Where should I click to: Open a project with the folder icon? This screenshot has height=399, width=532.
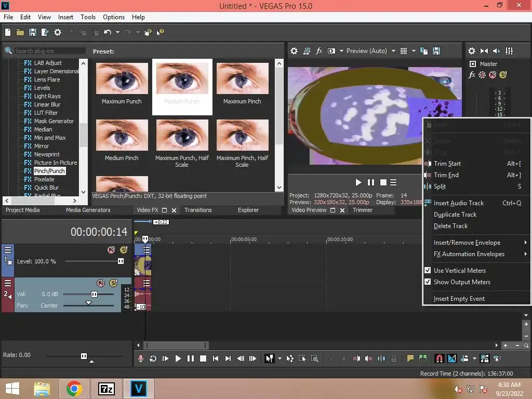point(20,32)
